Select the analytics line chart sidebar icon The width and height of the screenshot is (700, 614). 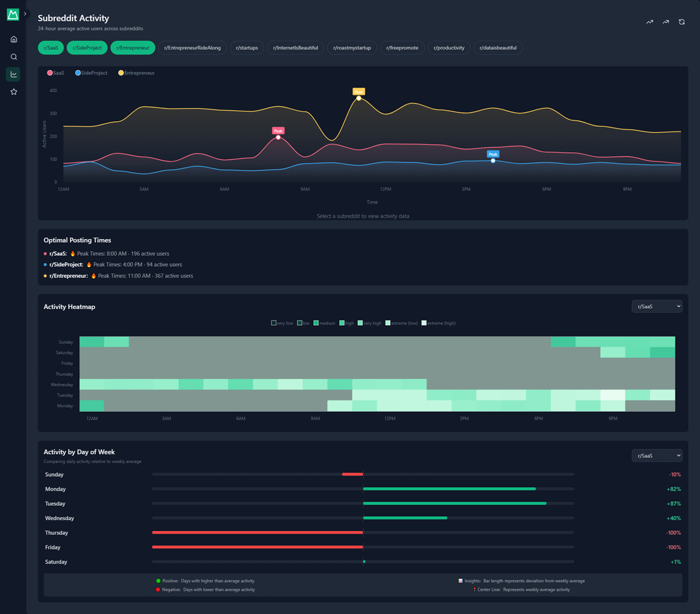point(14,74)
